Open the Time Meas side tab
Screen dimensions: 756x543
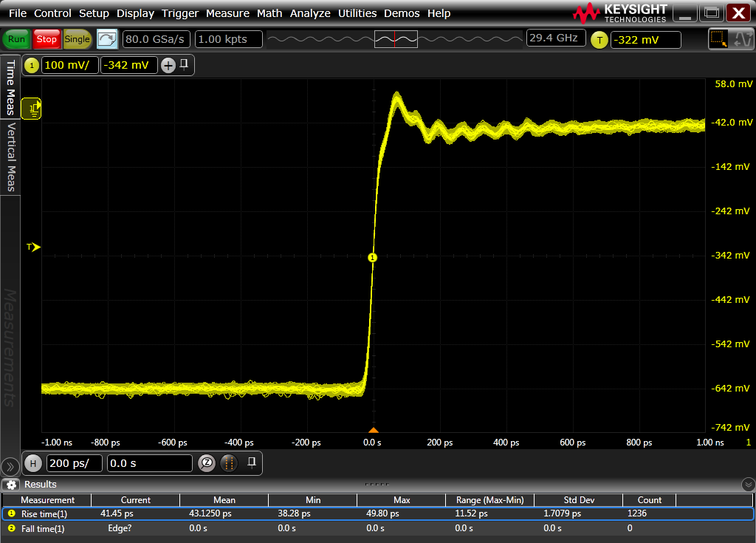pyautogui.click(x=10, y=86)
